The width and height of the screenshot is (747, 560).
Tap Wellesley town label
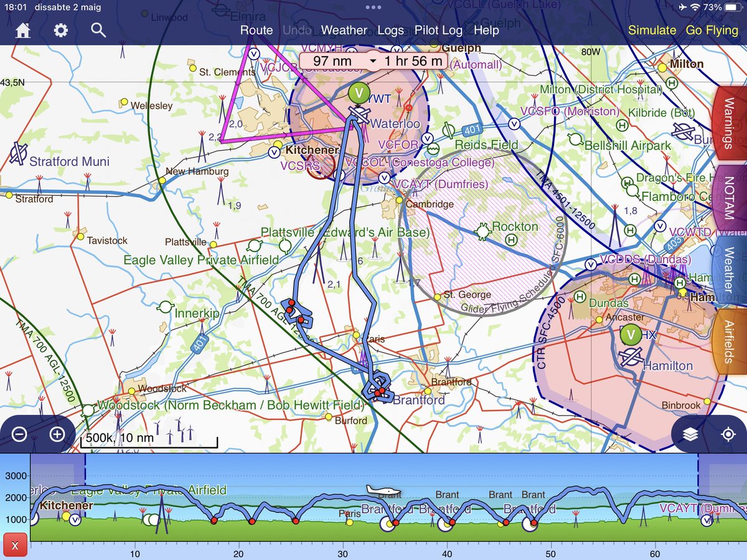coord(151,106)
